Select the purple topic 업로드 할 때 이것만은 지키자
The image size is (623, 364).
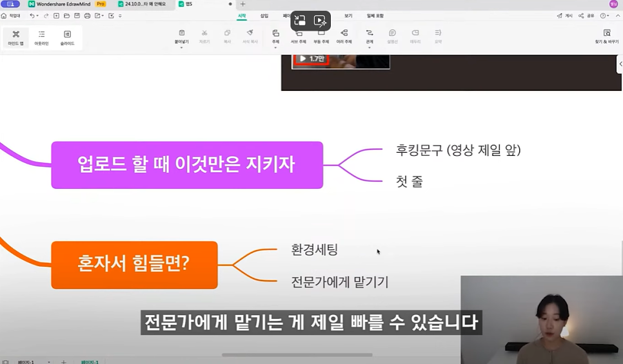187,165
